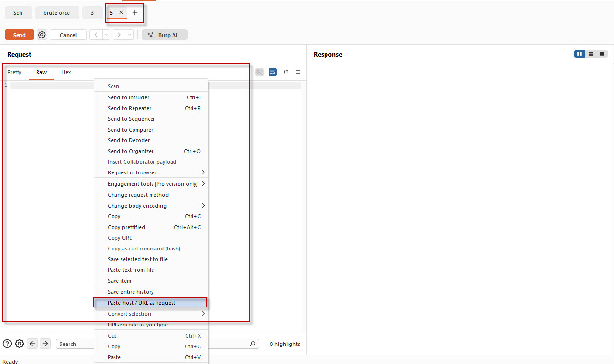614x364 pixels.
Task: Choose Send to Comparer
Action: (x=151, y=130)
